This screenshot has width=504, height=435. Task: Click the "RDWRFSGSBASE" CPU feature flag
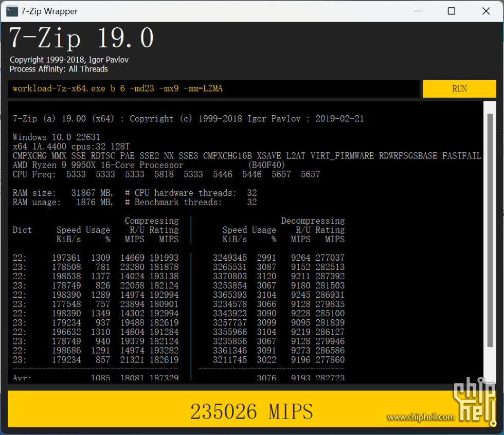click(x=408, y=156)
